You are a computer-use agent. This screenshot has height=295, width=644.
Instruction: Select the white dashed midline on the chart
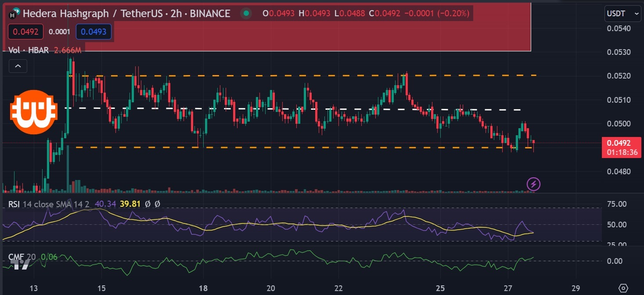293,108
